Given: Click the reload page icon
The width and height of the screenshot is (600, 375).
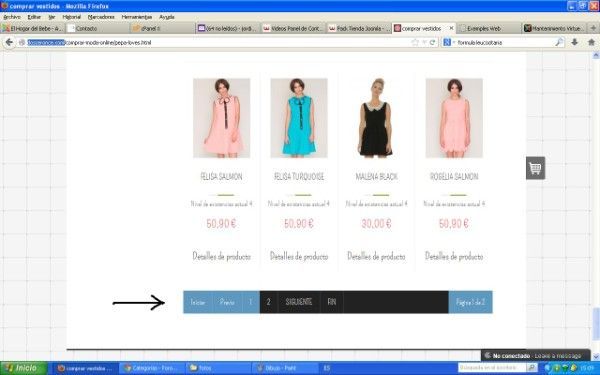Looking at the screenshot, I should tap(433, 42).
